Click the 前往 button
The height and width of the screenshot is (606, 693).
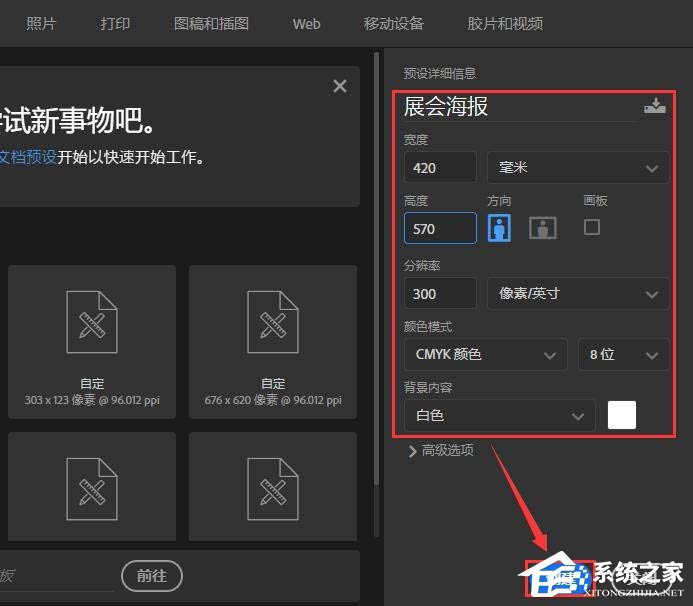coord(152,575)
